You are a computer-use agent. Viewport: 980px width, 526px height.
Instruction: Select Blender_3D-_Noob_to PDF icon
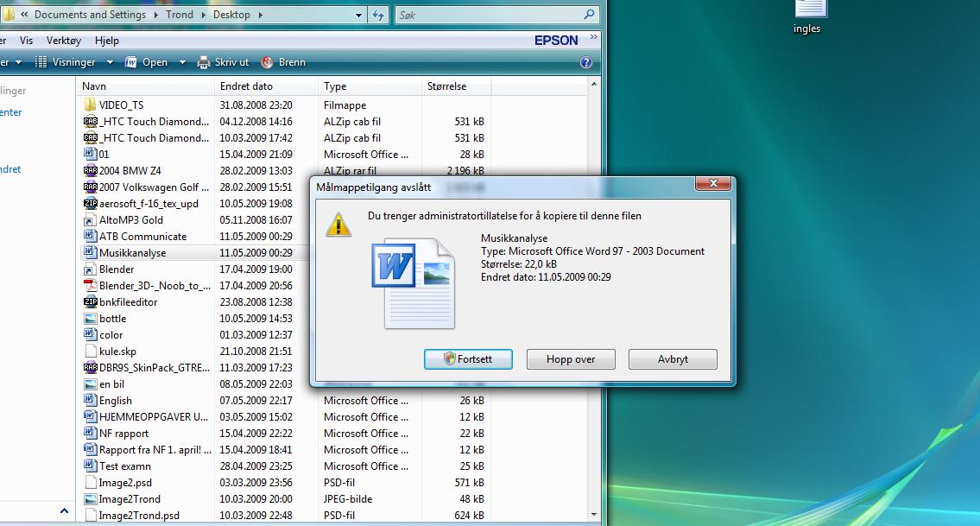coord(90,286)
